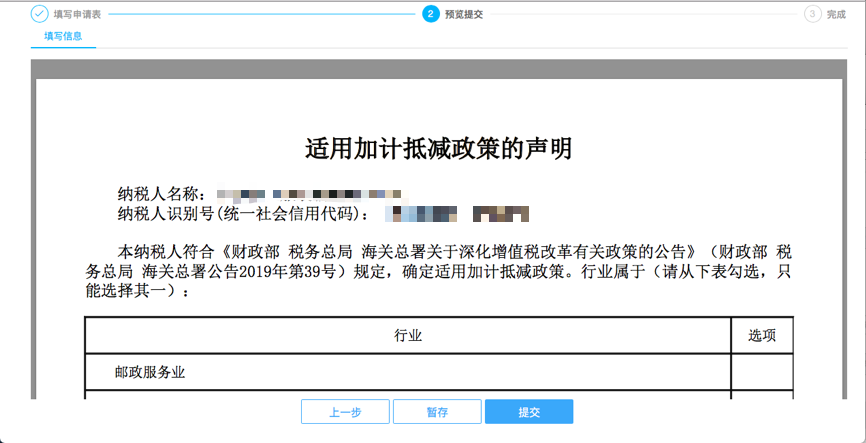Submit the form with 提交 button
Screen dimensions: 866x443
click(529, 412)
